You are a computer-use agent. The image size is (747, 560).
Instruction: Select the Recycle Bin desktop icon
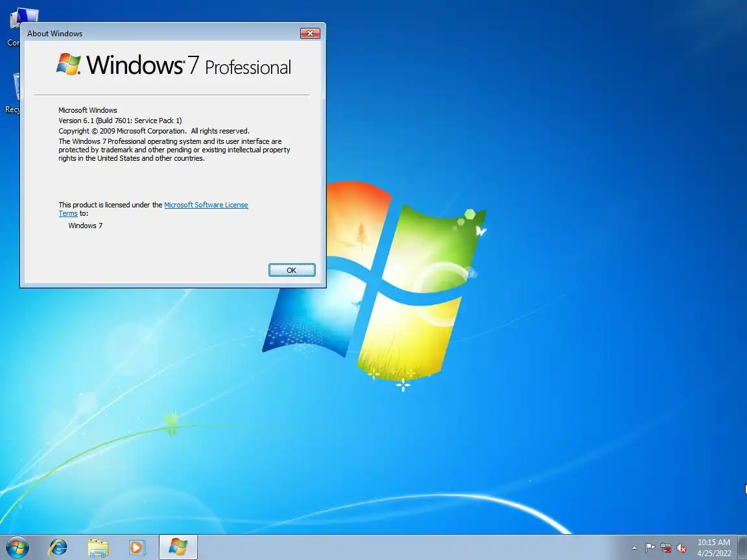click(12, 93)
